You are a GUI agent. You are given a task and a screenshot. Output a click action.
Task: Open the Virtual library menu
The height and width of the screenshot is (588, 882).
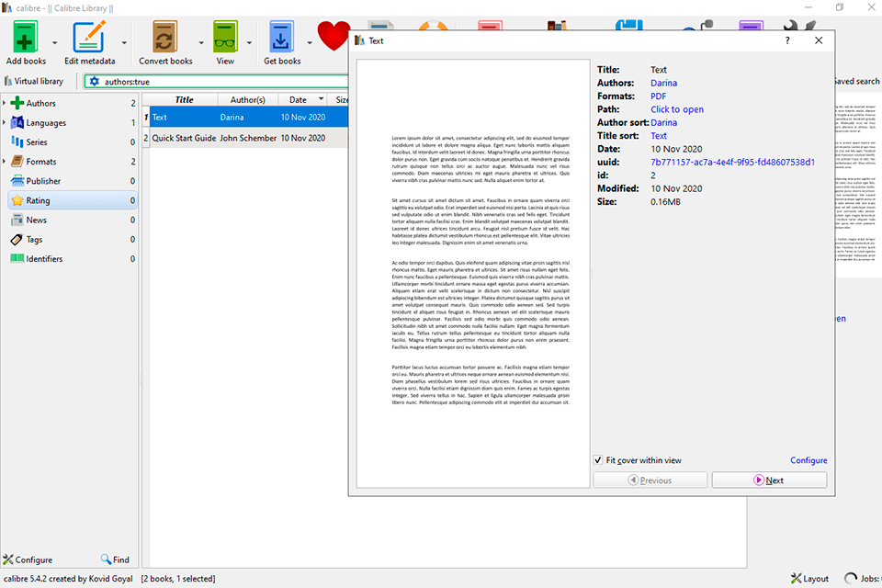tap(34, 81)
